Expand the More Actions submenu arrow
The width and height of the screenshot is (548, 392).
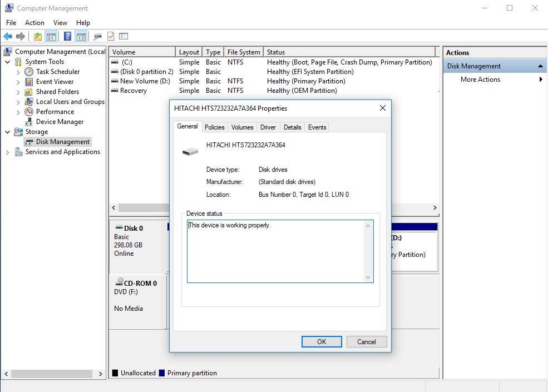click(x=540, y=80)
